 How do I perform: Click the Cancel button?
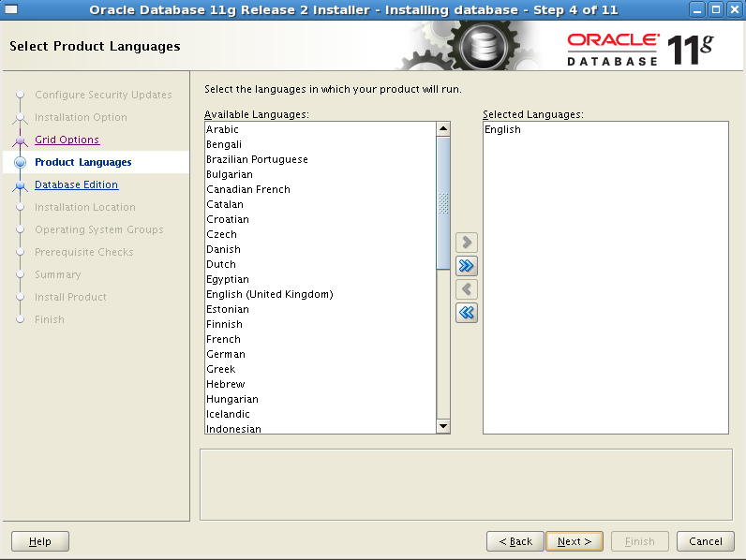706,541
